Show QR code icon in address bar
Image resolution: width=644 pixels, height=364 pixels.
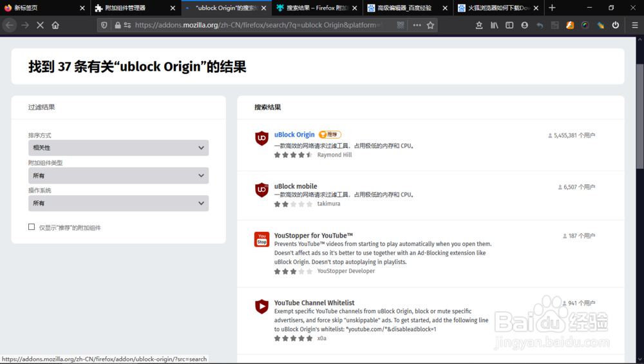401,25
